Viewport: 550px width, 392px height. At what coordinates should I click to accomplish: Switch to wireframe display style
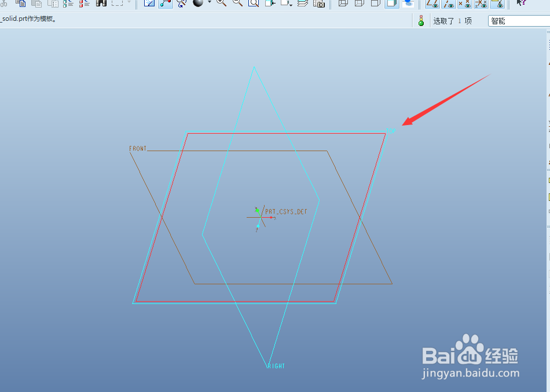343,3
